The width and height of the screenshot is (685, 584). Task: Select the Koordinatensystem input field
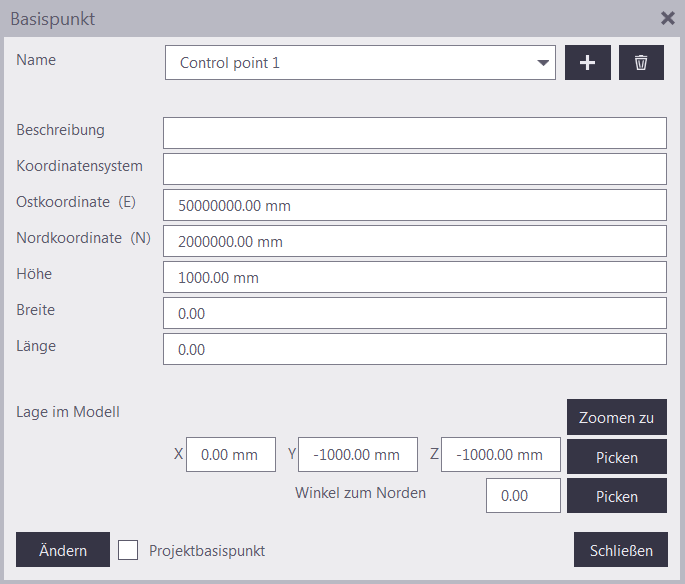(x=414, y=169)
